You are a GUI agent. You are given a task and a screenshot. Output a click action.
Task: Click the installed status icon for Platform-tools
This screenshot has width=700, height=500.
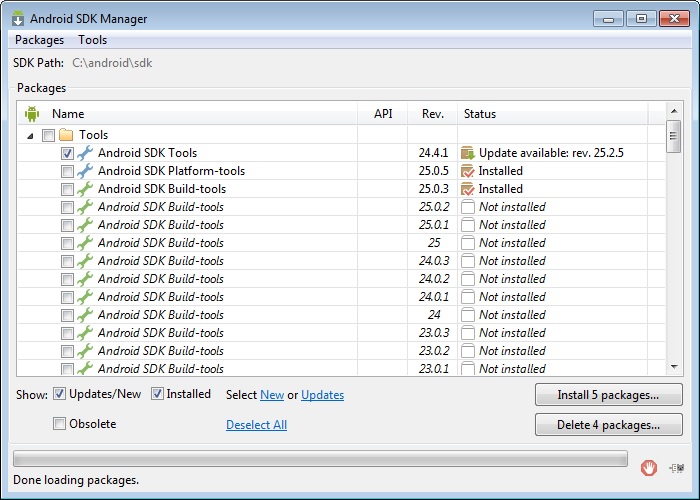(467, 171)
